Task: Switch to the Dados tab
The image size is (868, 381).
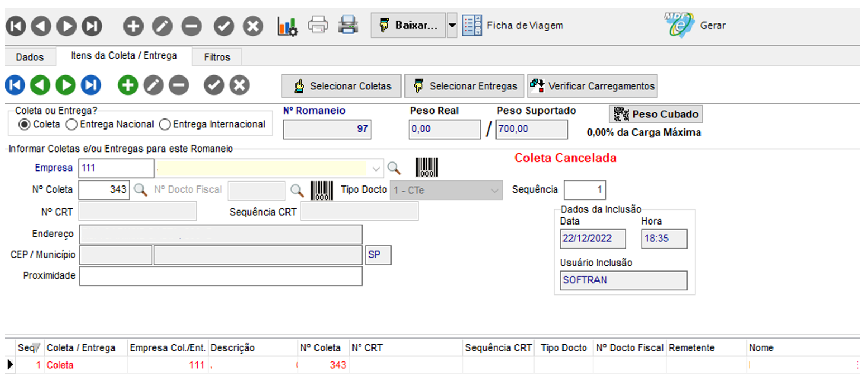Action: [x=30, y=57]
